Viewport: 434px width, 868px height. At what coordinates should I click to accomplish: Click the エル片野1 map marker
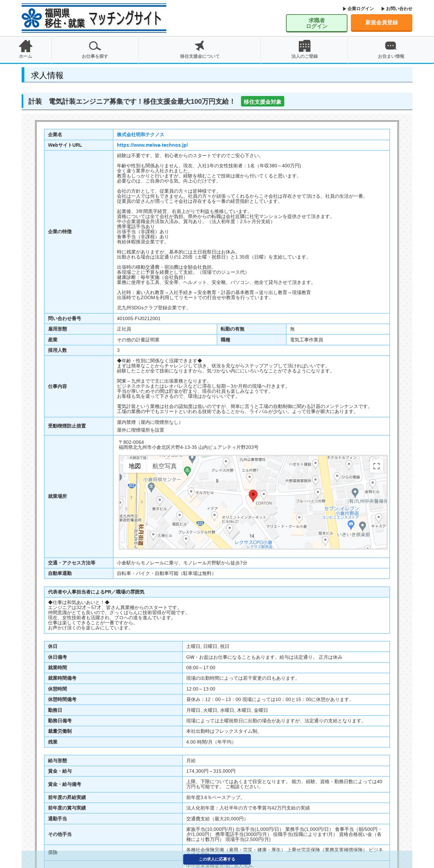pos(249,478)
